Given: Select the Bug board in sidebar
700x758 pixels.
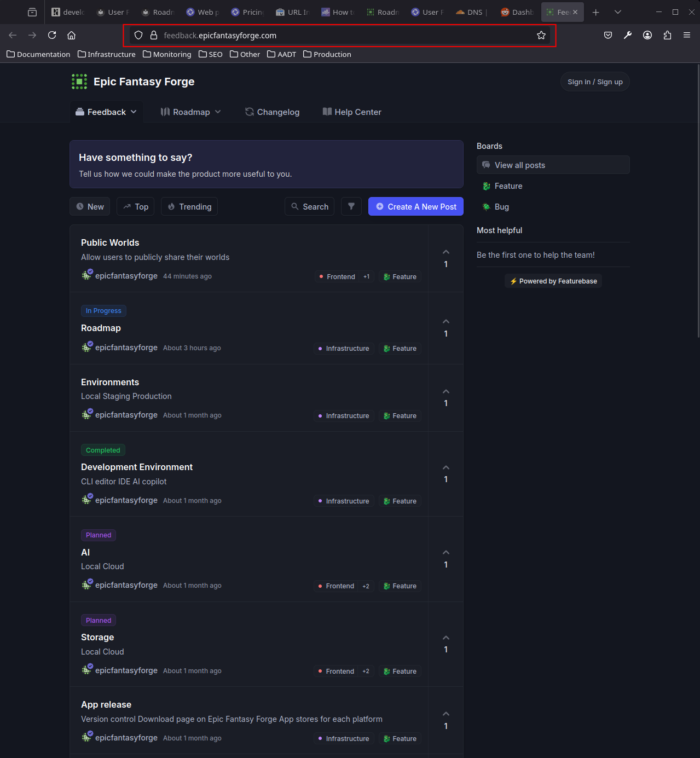Looking at the screenshot, I should [x=553, y=207].
